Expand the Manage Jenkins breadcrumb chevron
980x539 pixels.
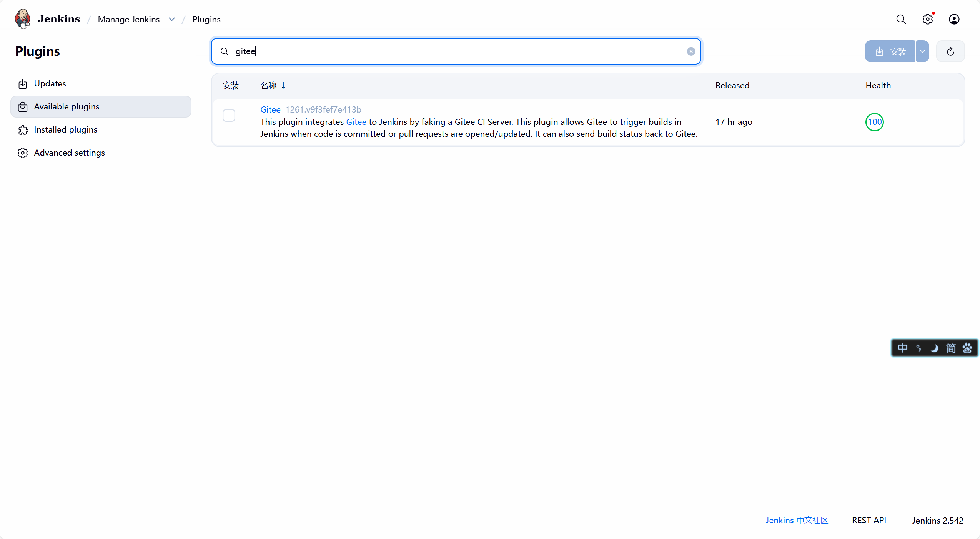(172, 19)
